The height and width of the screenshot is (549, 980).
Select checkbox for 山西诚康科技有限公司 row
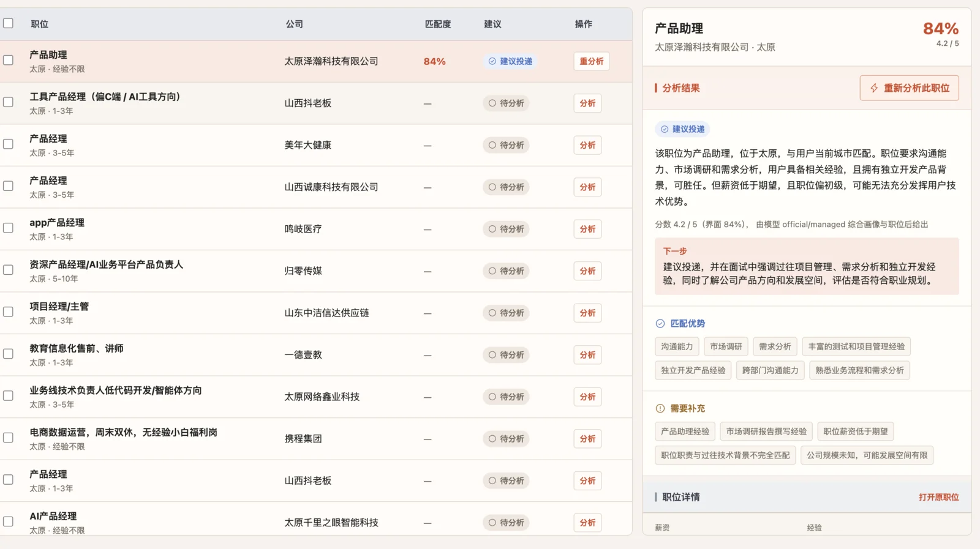tap(8, 186)
